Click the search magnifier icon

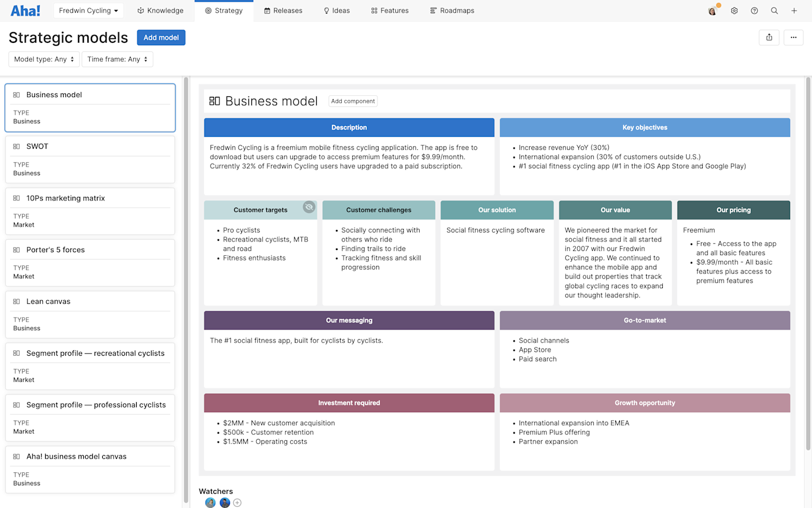774,10
